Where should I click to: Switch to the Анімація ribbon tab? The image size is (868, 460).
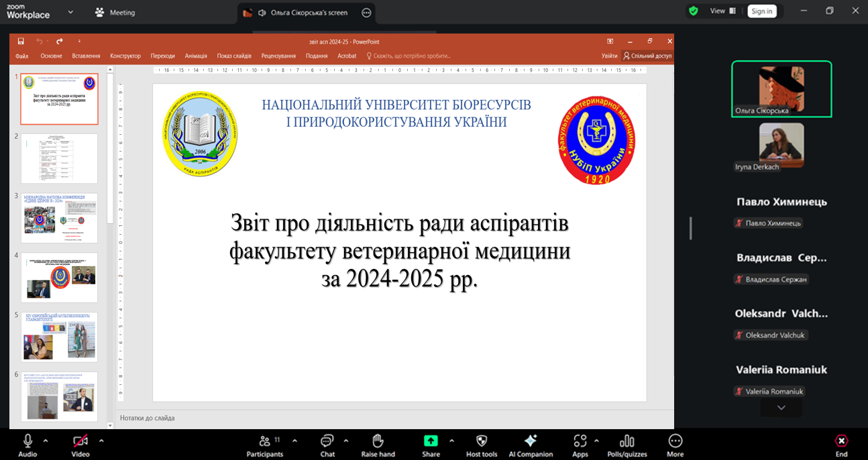[x=196, y=56]
